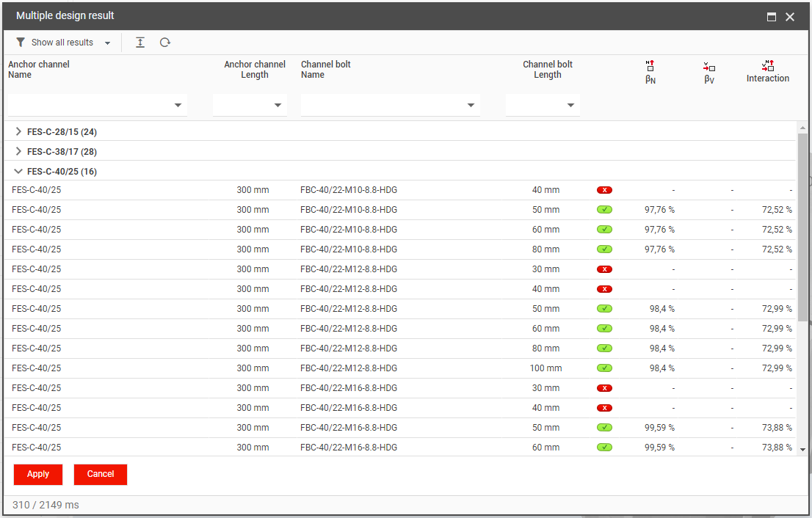Viewport: 812px width, 518px height.
Task: Click green pass icon for M12 60 mm row
Action: click(604, 328)
